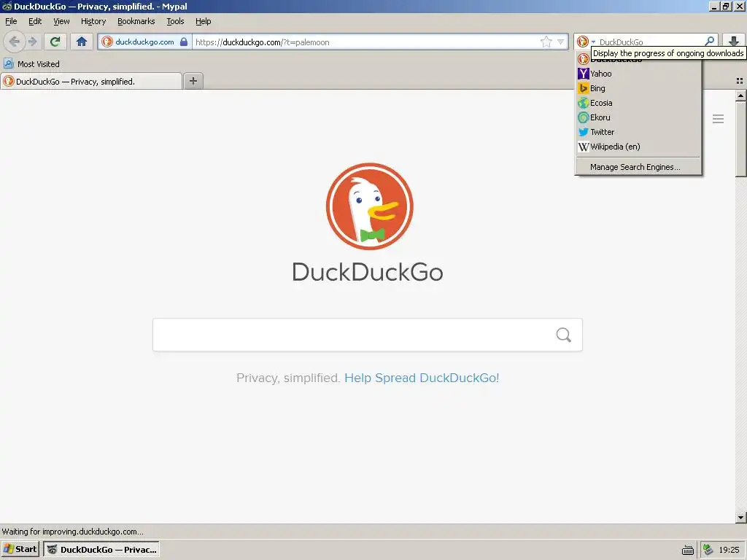Click the tab groups grid icon
747x560 pixels.
740,81
